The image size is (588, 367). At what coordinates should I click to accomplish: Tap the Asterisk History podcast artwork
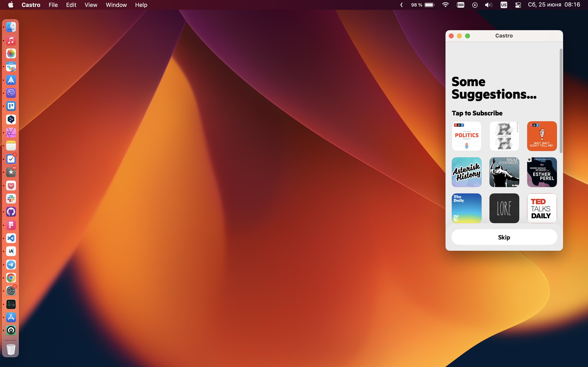pos(467,172)
